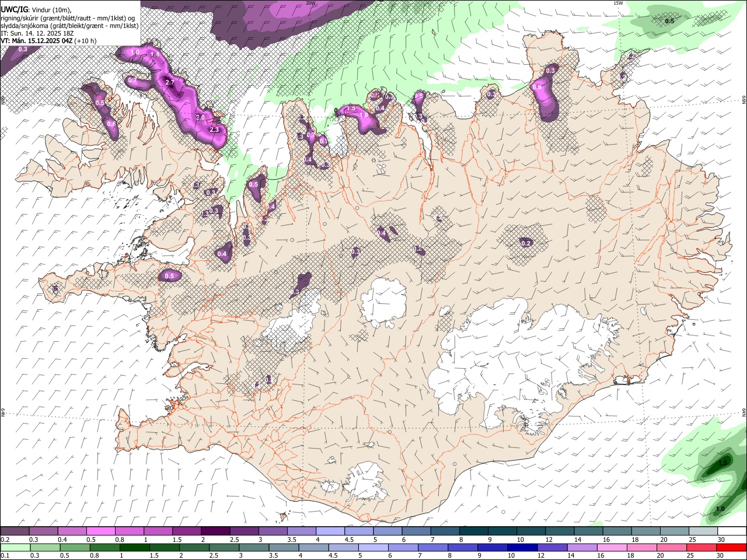Click the white swatch after 30 in the snow scale

[732, 531]
